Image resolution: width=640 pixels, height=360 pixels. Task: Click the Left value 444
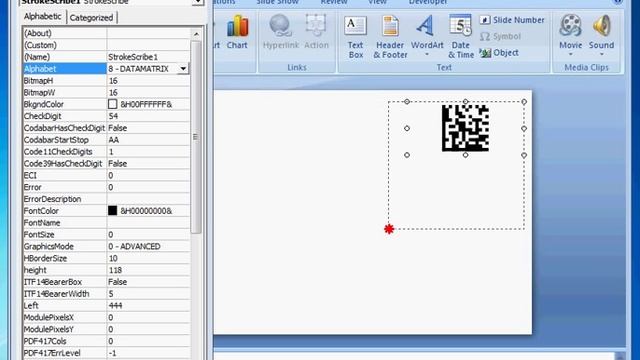[148, 305]
